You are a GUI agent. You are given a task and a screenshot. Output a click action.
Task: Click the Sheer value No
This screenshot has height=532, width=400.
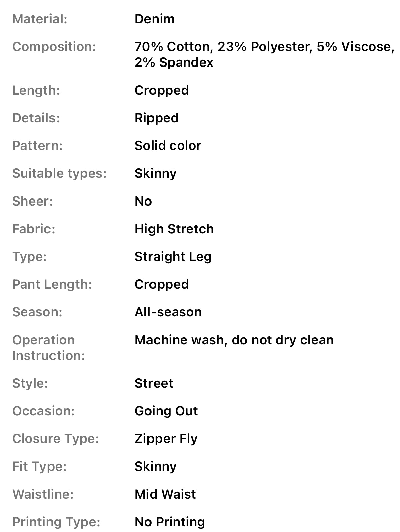[143, 201]
